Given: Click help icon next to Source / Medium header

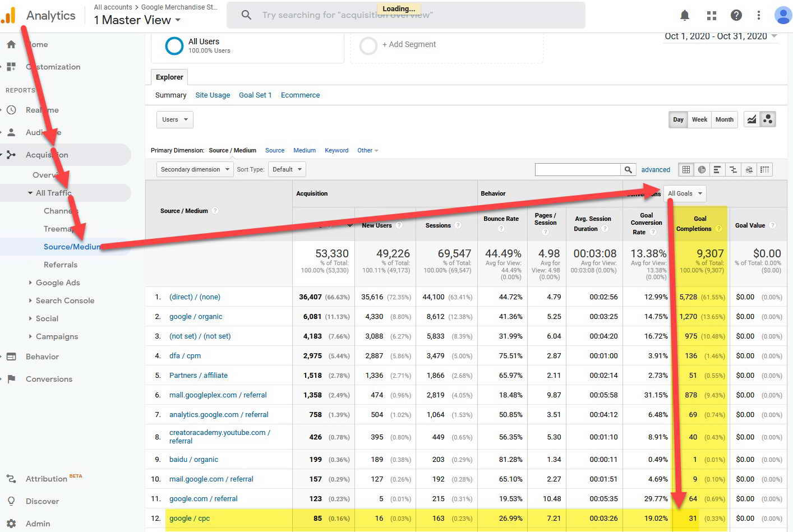Looking at the screenshot, I should 215,211.
